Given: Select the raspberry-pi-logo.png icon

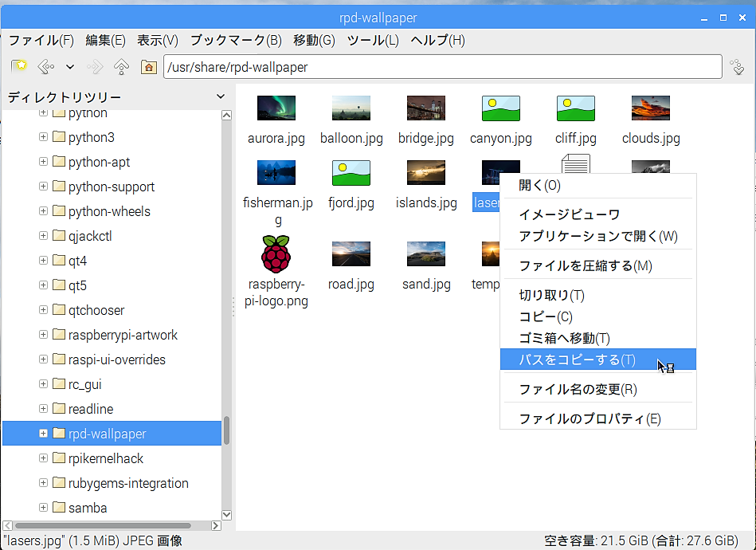Looking at the screenshot, I should pyautogui.click(x=276, y=254).
